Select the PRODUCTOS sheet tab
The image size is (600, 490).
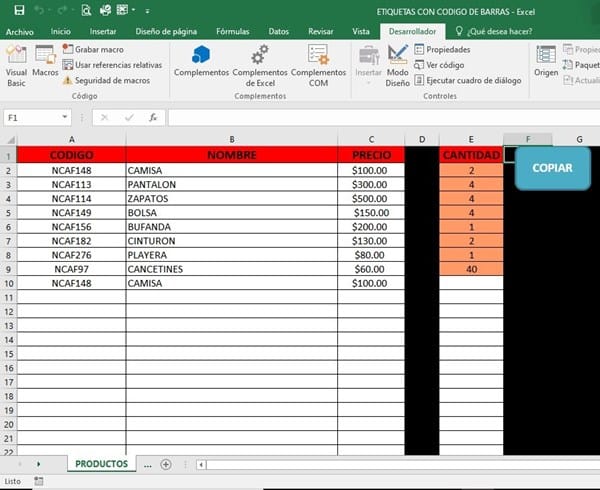pyautogui.click(x=102, y=464)
